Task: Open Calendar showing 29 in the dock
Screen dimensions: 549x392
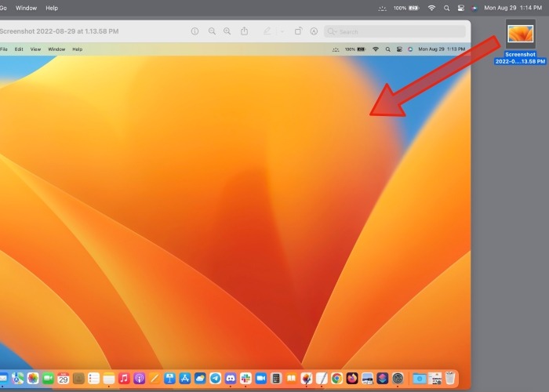Action: 64,379
